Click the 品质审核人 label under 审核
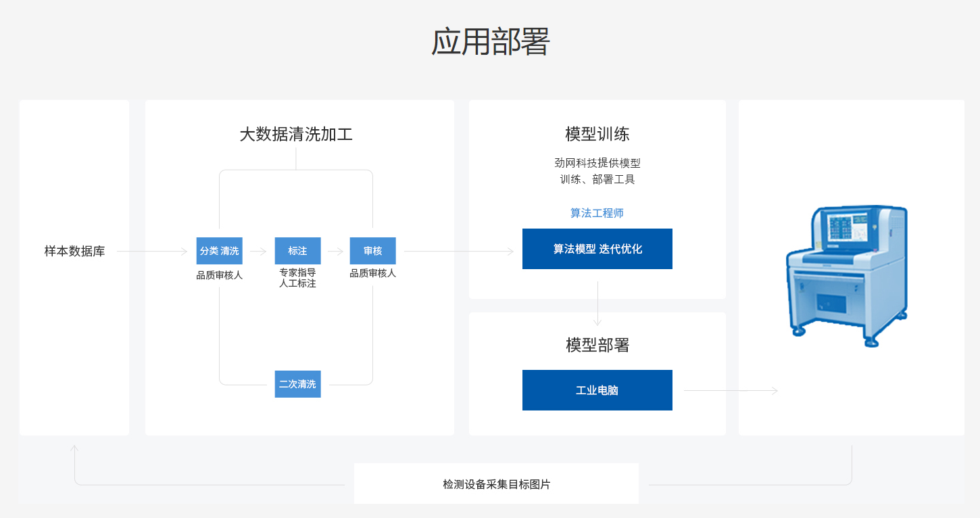The width and height of the screenshot is (980, 518). pos(372,273)
